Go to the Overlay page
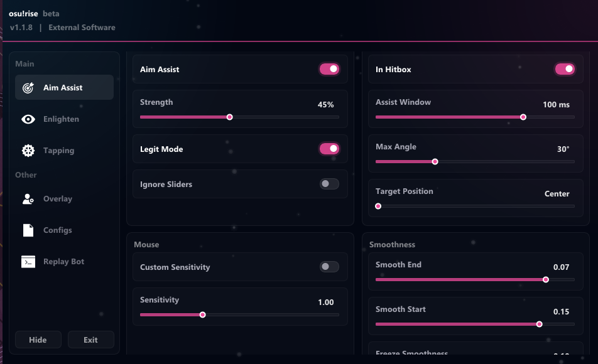Viewport: 598px width, 364px height. (x=64, y=199)
